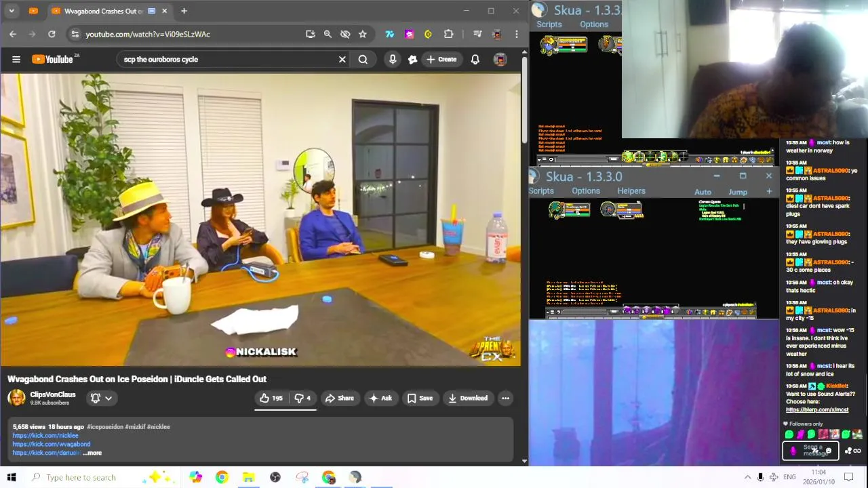Open the YouTube guide hamburger menu
This screenshot has height=488, width=868.
tap(16, 60)
